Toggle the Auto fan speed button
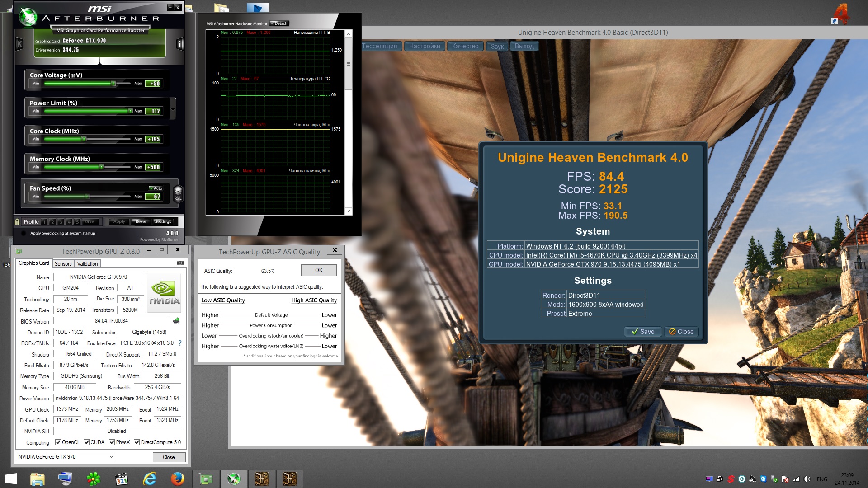The image size is (868, 488). [x=156, y=188]
